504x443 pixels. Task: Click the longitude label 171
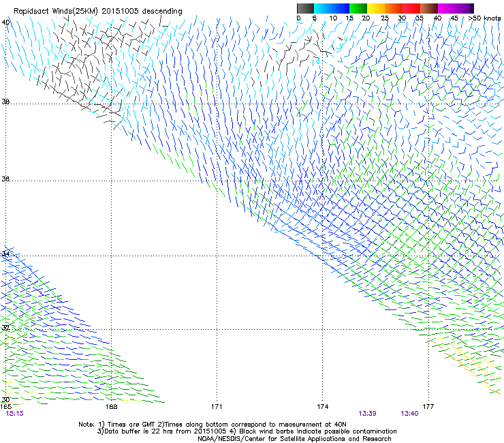217,407
